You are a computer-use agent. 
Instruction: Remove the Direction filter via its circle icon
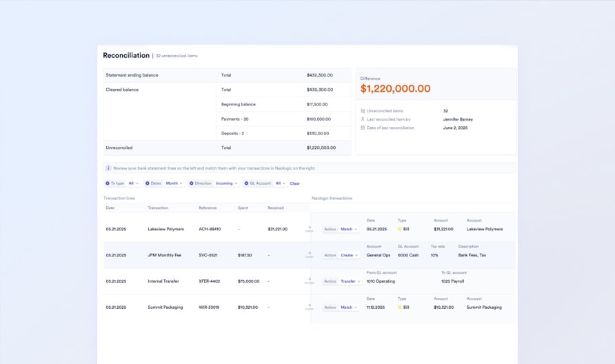[x=192, y=183]
